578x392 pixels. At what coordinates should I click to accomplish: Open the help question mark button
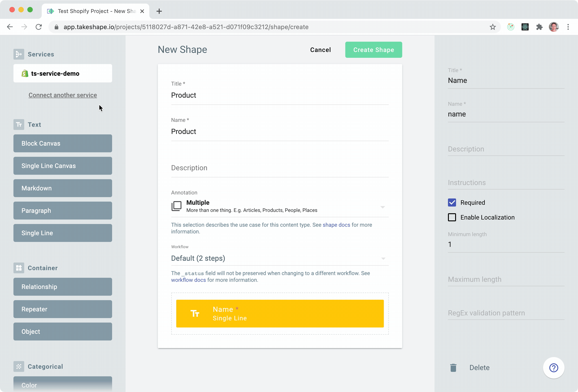coord(554,368)
